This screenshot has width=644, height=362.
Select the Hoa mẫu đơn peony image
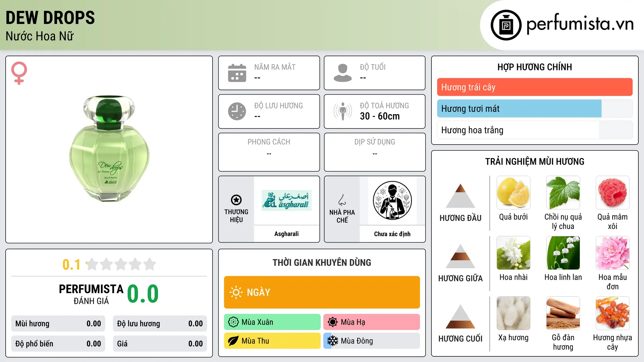pos(613,253)
